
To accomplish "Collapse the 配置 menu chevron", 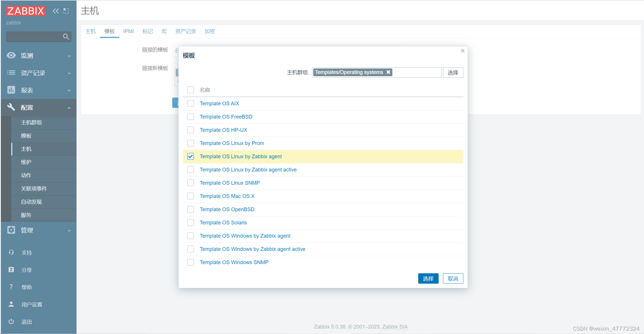I will [x=69, y=107].
